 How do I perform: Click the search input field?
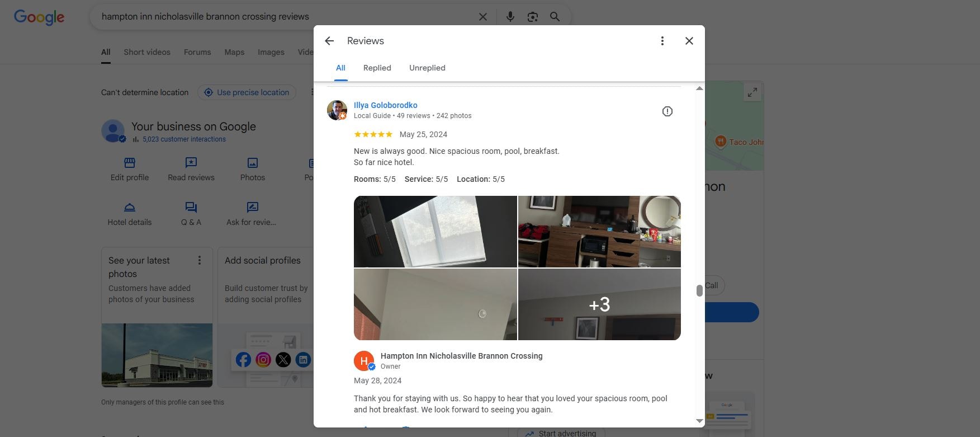285,17
